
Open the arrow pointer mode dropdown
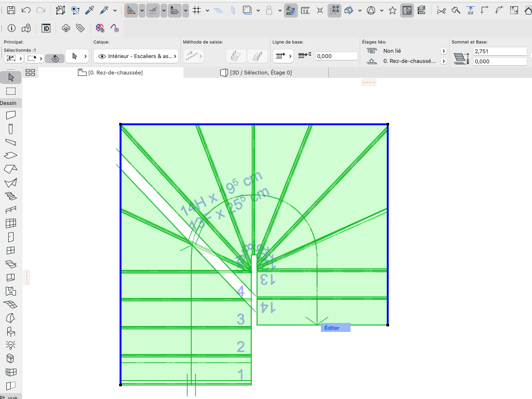(x=77, y=56)
